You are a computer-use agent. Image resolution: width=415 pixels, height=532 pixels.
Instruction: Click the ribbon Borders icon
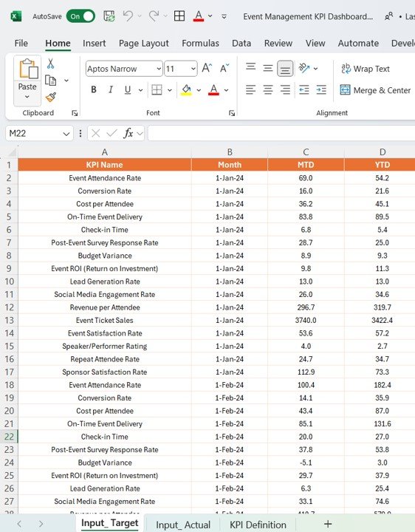[x=157, y=89]
